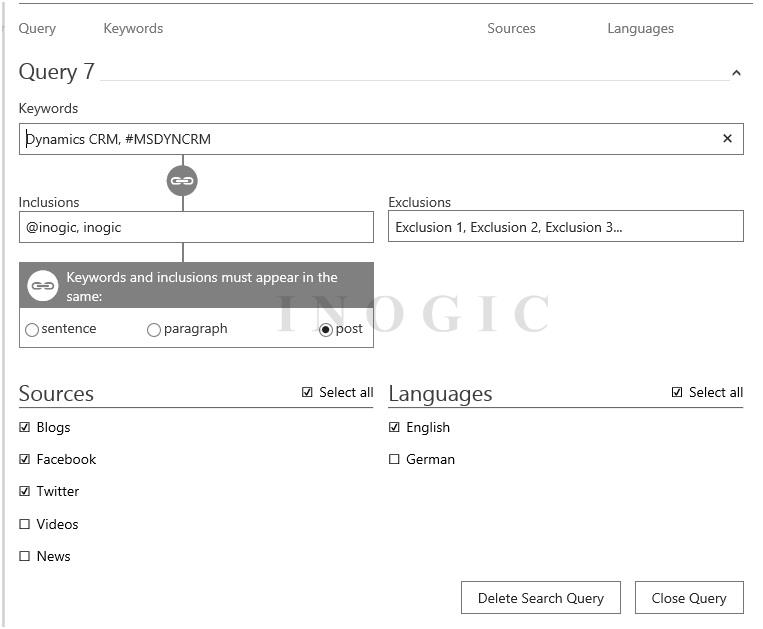
Task: Enable the Videos source
Action: pyautogui.click(x=24, y=524)
